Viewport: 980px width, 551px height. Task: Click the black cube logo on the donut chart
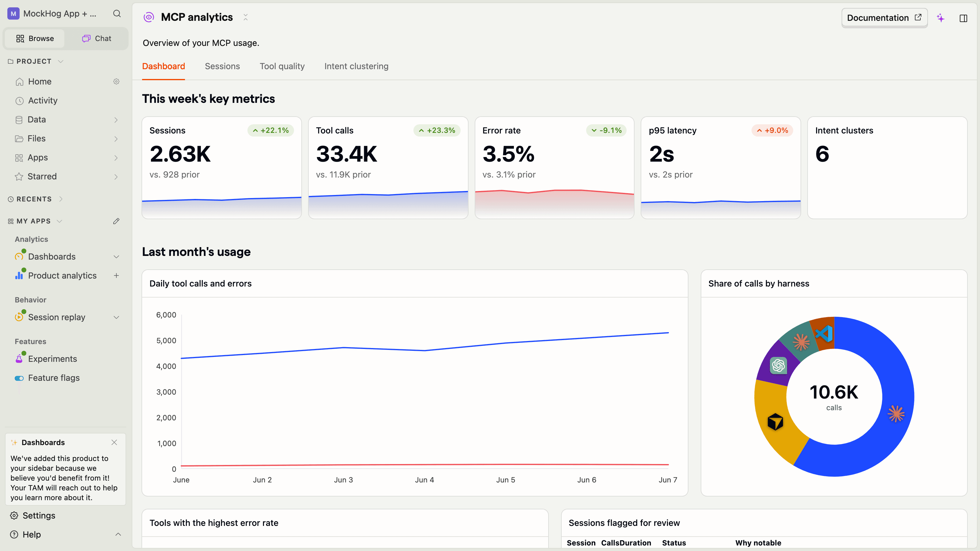775,422
